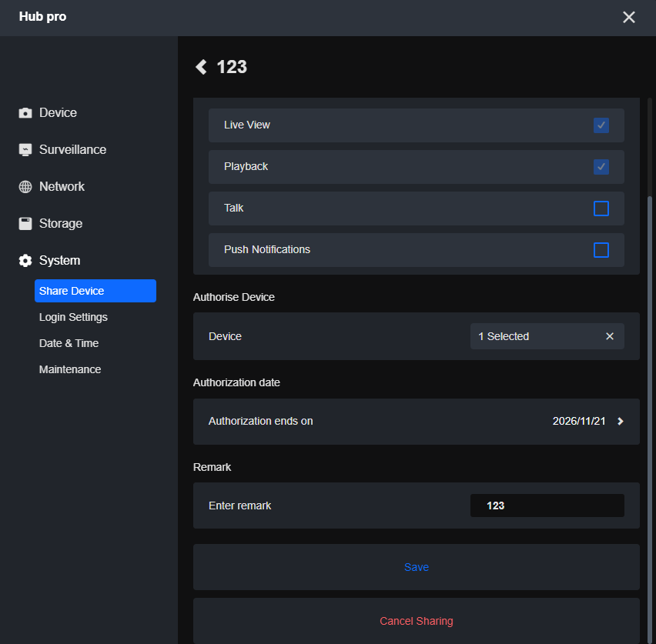Image resolution: width=656 pixels, height=644 pixels.
Task: Click the Storage disk icon
Action: (x=25, y=223)
